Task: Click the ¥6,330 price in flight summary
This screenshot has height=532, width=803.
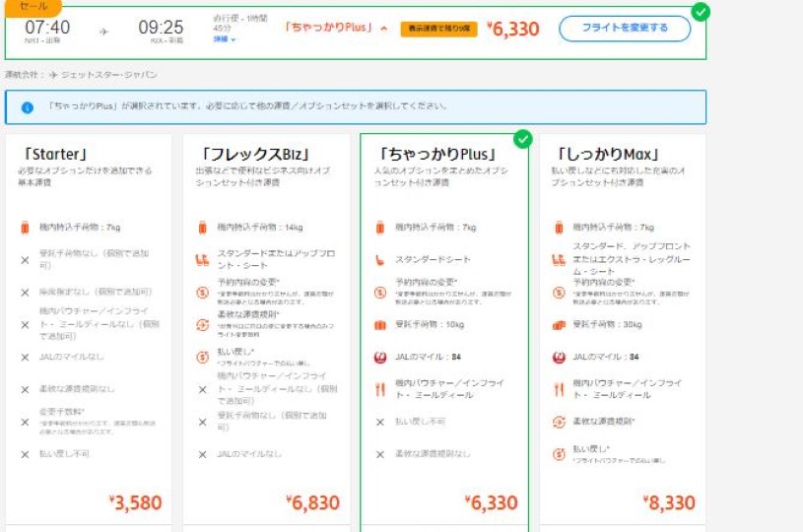Action: point(512,29)
